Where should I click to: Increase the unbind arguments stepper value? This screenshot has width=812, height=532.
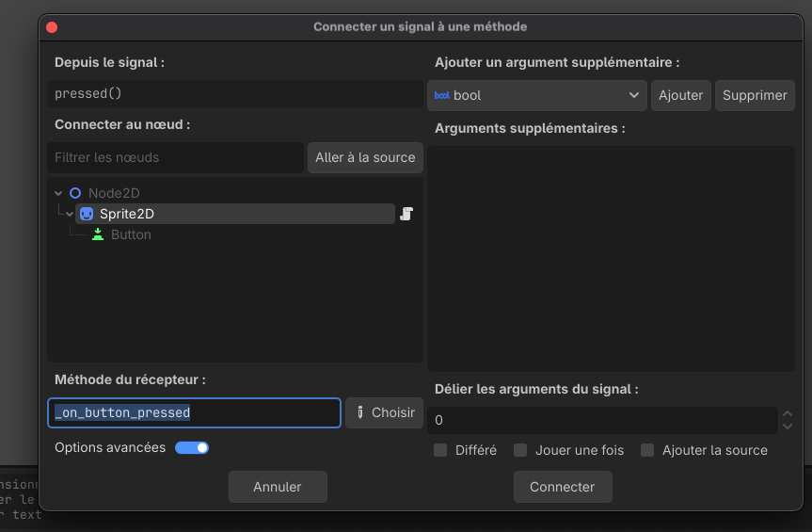(788, 414)
